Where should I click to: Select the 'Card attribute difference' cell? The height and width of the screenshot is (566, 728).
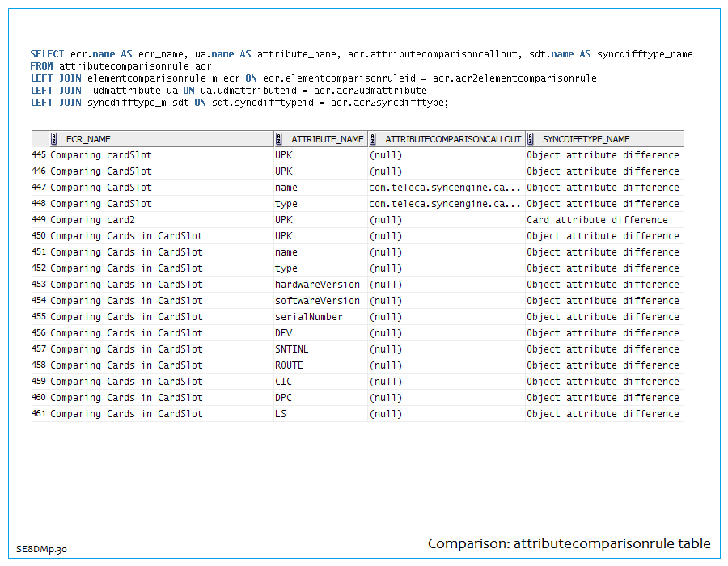[x=597, y=220]
